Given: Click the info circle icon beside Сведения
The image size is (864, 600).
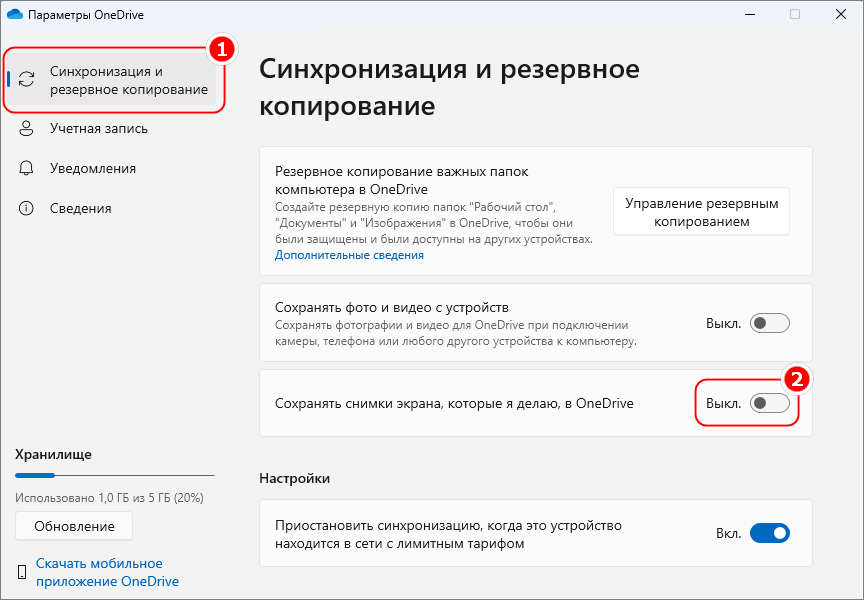Looking at the screenshot, I should [x=26, y=208].
